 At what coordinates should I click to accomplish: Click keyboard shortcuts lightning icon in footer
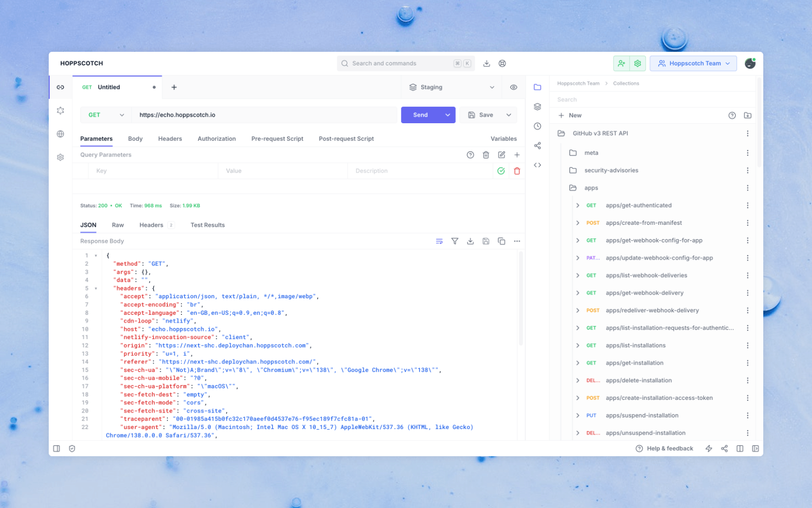pos(709,449)
